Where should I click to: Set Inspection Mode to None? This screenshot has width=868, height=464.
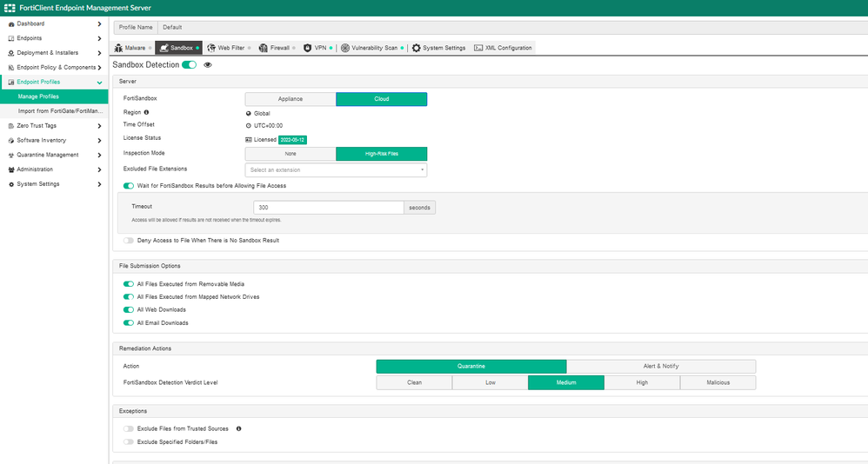click(290, 154)
